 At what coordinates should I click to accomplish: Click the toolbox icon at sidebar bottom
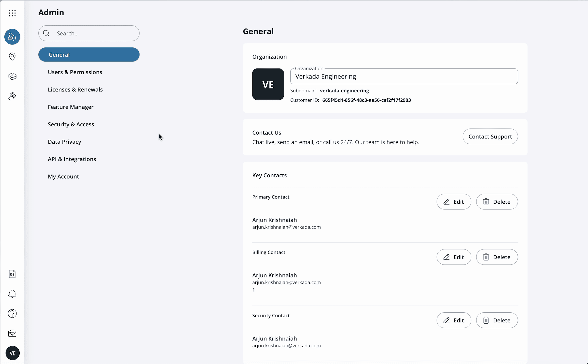[12, 333]
